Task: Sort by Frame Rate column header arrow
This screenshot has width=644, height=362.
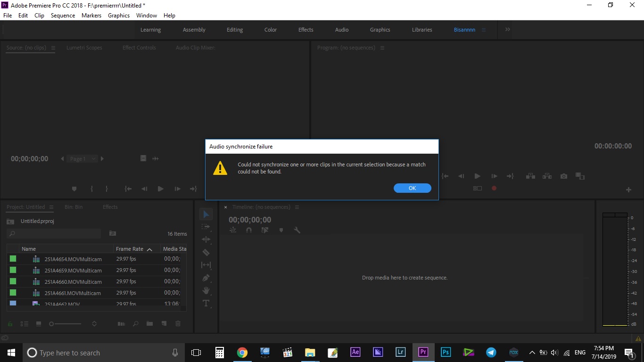Action: point(149,249)
